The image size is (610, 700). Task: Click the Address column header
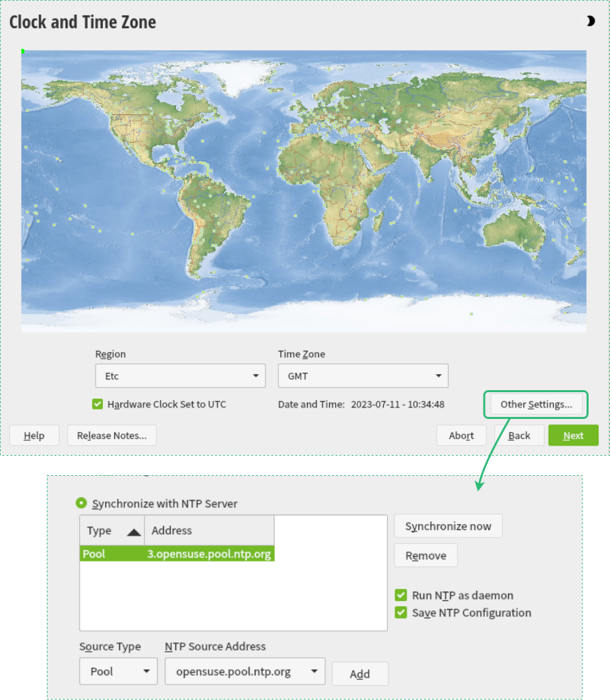point(209,531)
